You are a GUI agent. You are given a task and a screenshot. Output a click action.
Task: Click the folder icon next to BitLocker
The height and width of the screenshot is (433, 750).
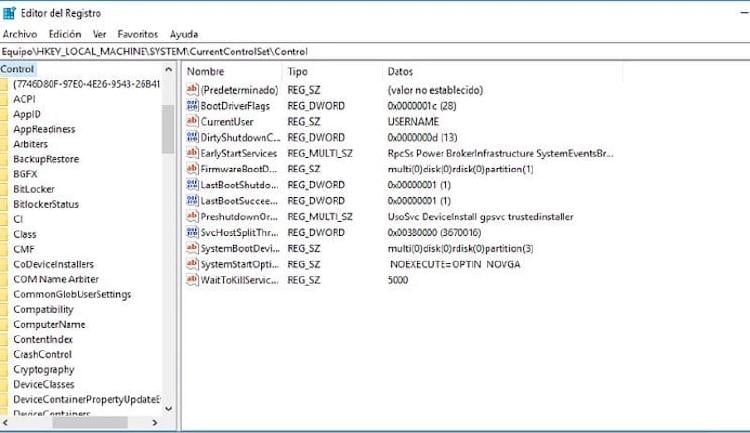coord(5,189)
